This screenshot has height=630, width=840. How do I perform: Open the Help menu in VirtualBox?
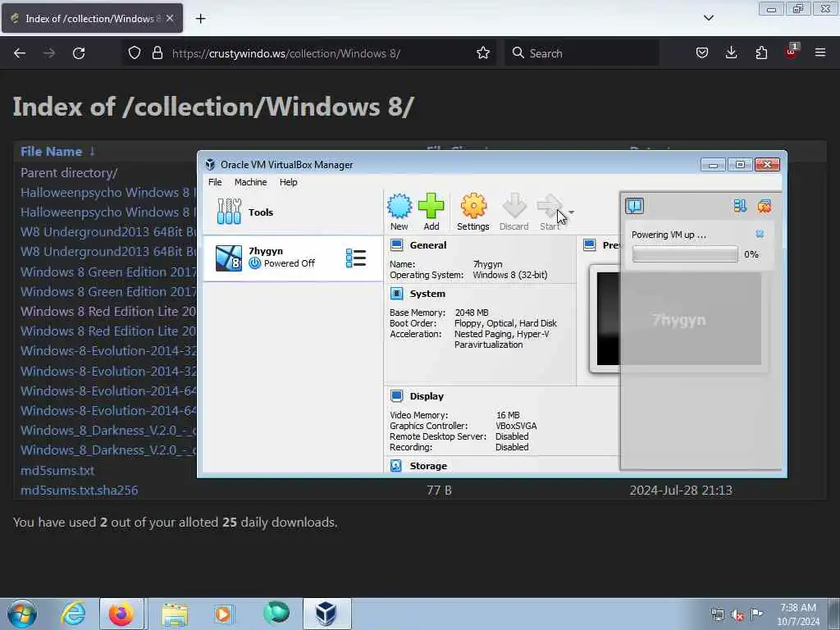click(x=288, y=182)
